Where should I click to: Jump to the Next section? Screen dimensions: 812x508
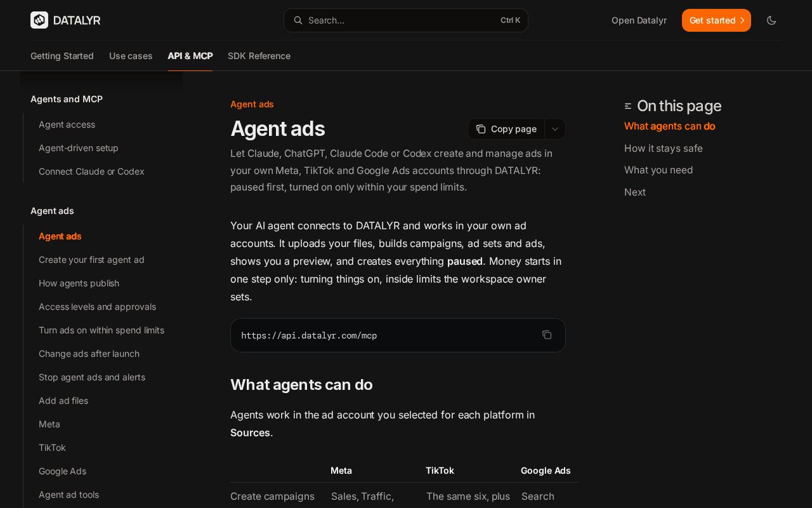point(635,192)
